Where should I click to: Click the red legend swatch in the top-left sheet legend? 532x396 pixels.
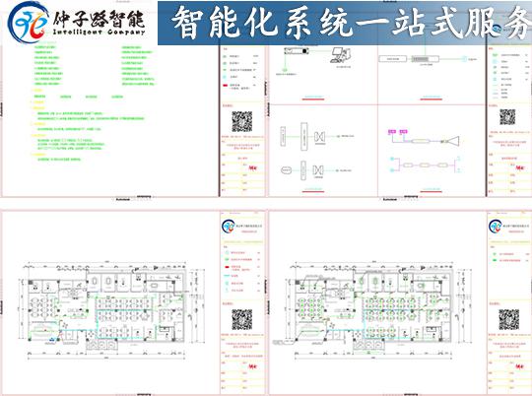[226, 85]
